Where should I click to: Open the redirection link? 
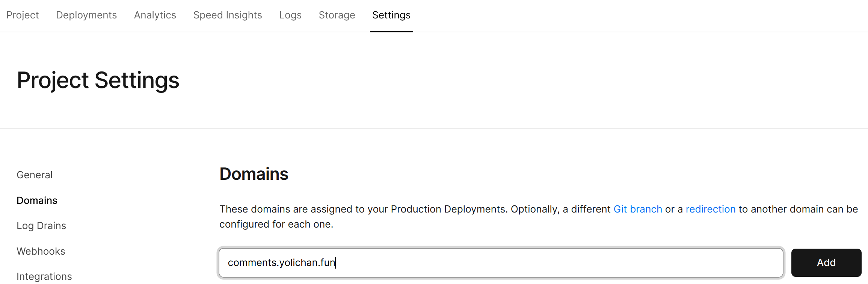711,209
